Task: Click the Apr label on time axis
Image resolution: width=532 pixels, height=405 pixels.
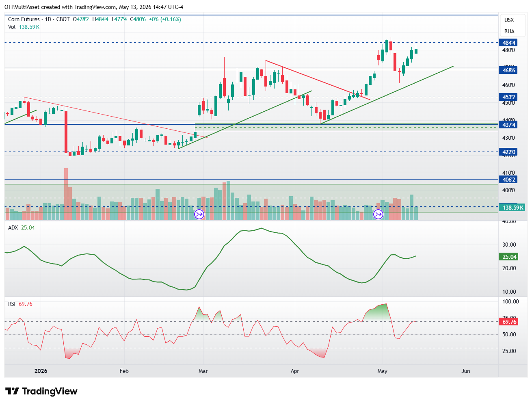Action: click(295, 371)
